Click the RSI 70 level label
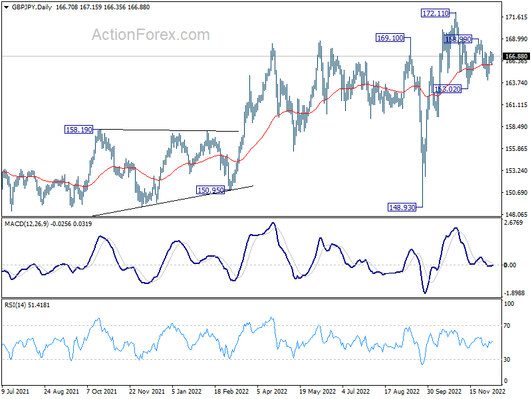Image resolution: width=532 pixels, height=399 pixels. (x=507, y=326)
